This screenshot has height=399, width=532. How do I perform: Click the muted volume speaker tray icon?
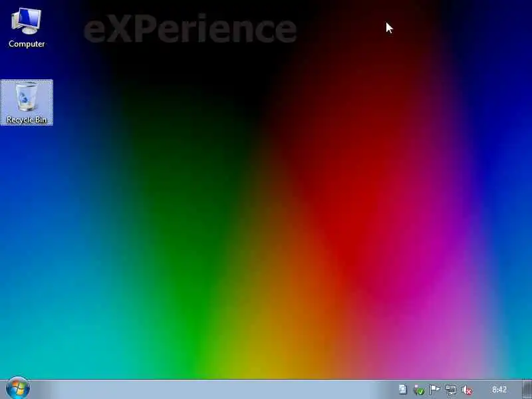pos(467,390)
